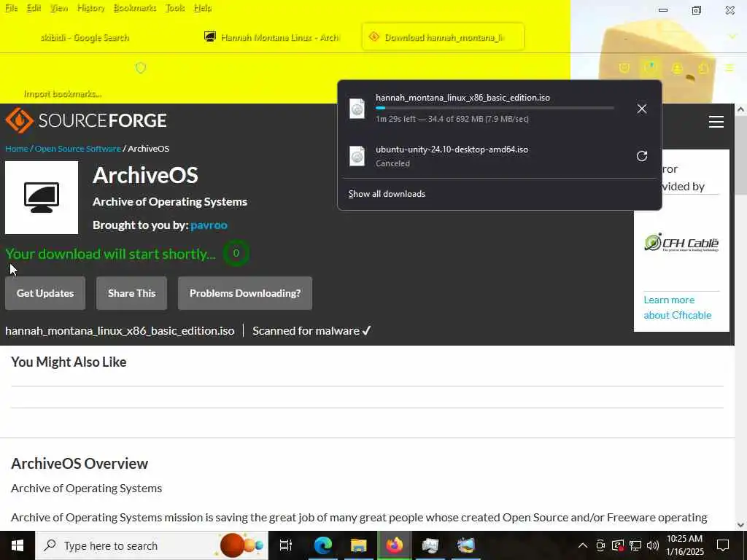Toggle the Downloads panel toolbar icon
This screenshot has width=747, height=560.
pyautogui.click(x=650, y=68)
